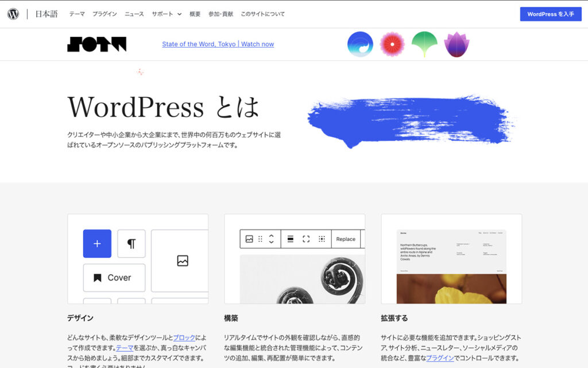
Task: Click the blue brush stroke image
Action: pyautogui.click(x=411, y=121)
